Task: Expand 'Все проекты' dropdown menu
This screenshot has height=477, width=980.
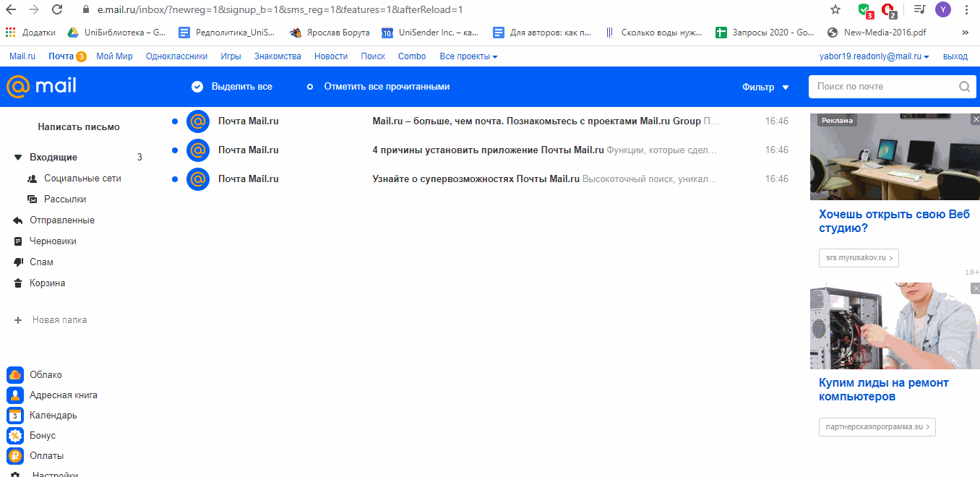Action: pos(468,56)
